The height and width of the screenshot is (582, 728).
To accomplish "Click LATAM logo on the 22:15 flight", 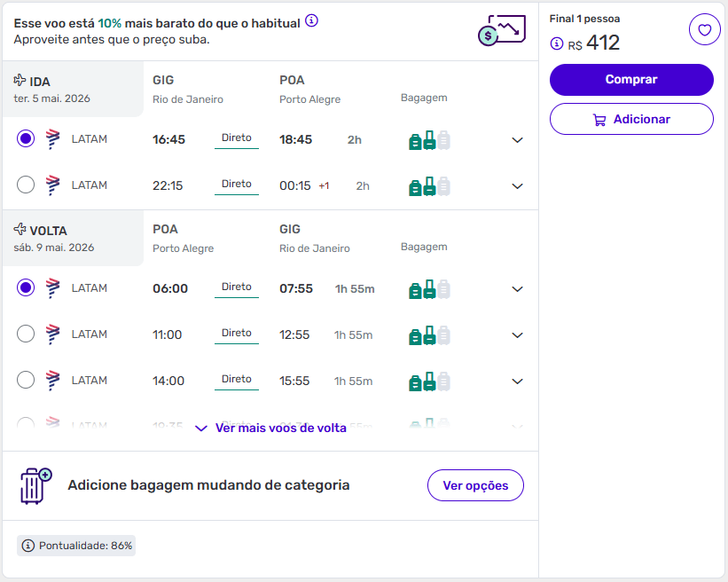I will click(x=52, y=185).
